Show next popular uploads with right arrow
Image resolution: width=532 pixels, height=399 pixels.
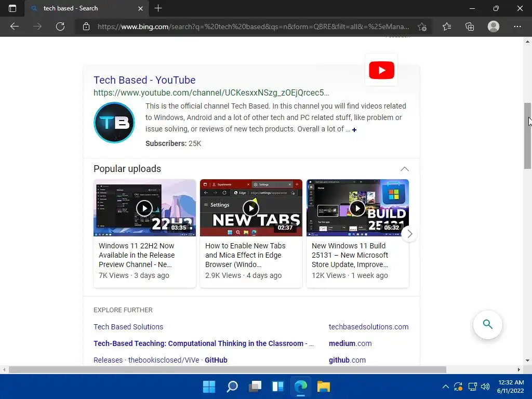tap(409, 234)
